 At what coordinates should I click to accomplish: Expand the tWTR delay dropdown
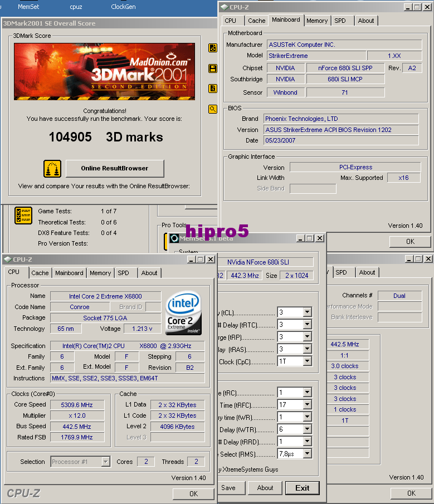[308, 429]
